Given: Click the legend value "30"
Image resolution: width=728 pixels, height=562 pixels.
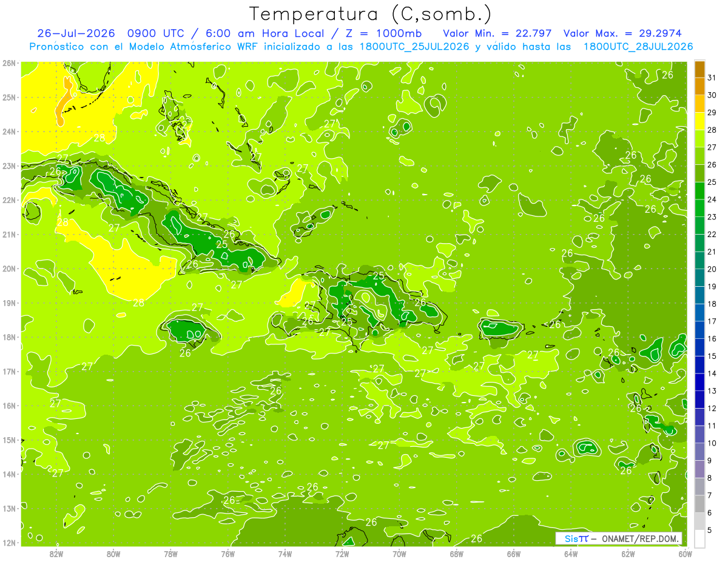Looking at the screenshot, I should pos(712,95).
